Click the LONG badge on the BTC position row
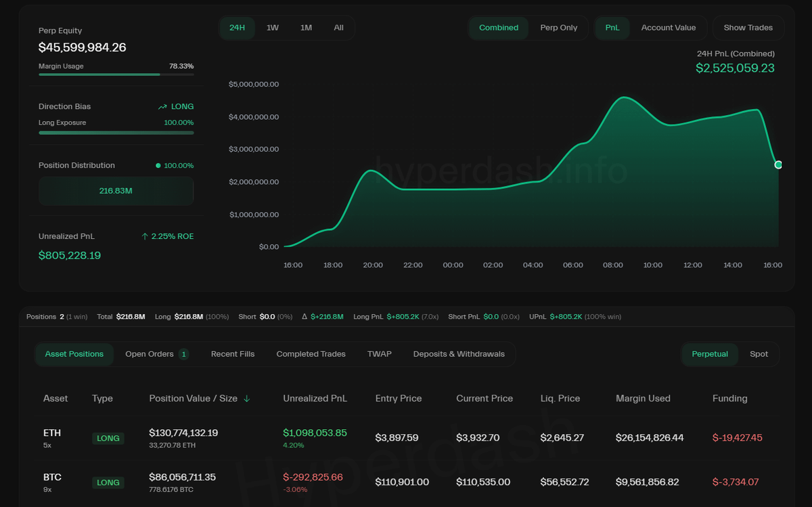812x507 pixels. 108,482
